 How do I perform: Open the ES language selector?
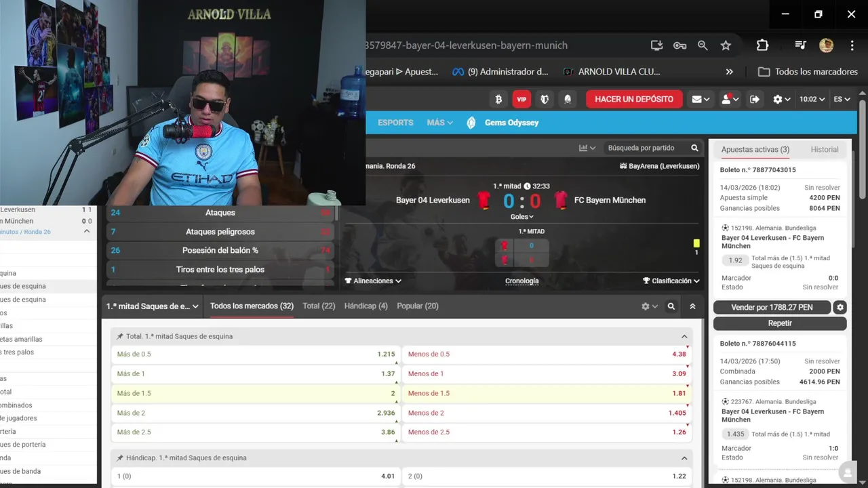(842, 99)
